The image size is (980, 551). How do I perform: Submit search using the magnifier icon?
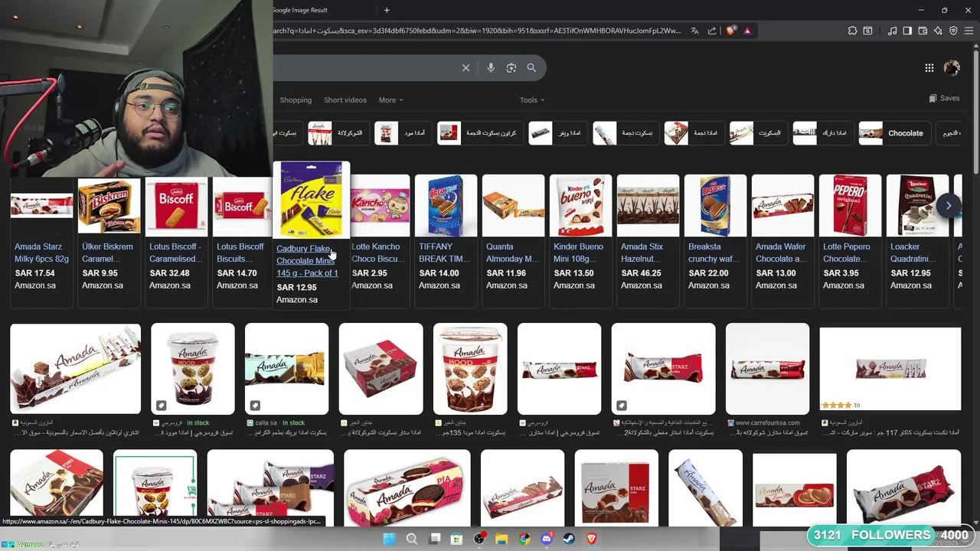(x=531, y=68)
